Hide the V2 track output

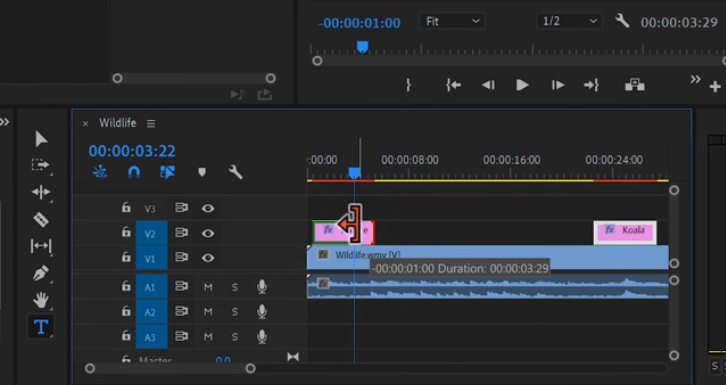(x=208, y=233)
